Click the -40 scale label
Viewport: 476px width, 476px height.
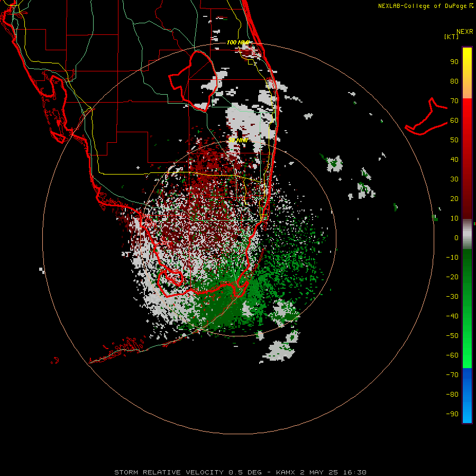(x=452, y=316)
